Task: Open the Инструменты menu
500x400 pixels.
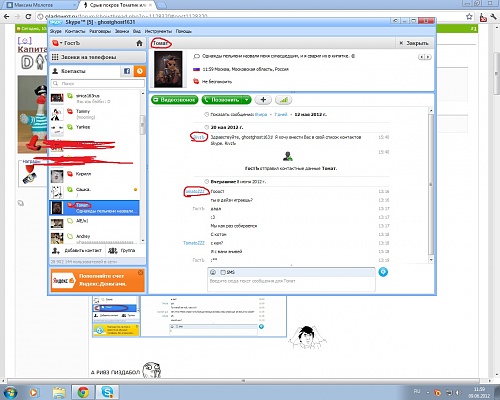Action: (158, 31)
